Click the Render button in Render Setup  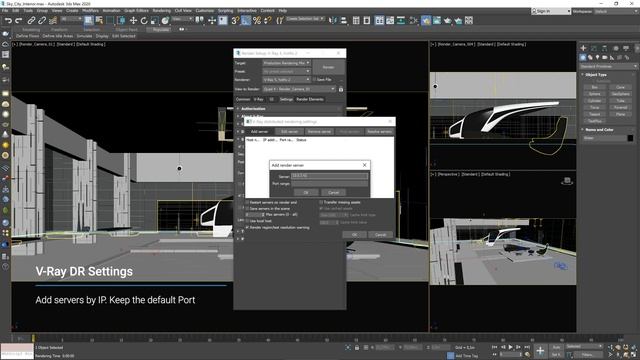click(329, 67)
